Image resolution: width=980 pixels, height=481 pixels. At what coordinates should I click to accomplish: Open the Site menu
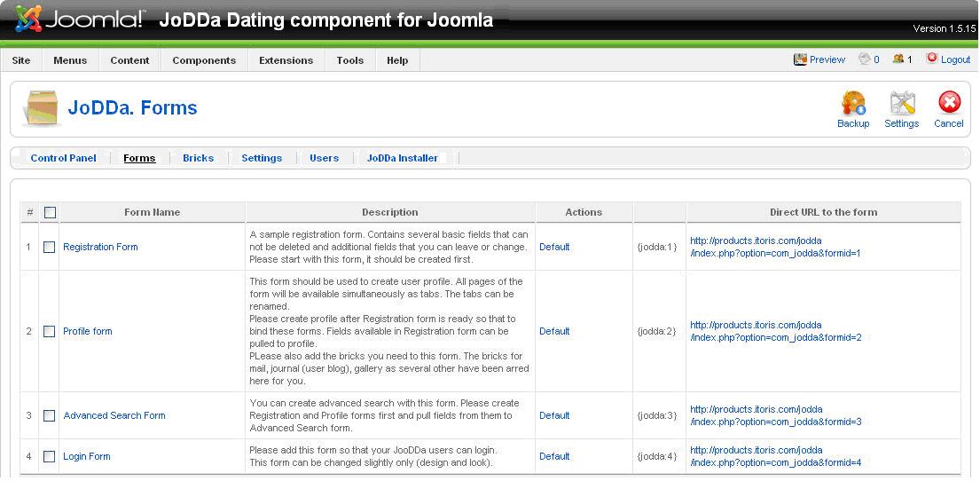pos(21,60)
